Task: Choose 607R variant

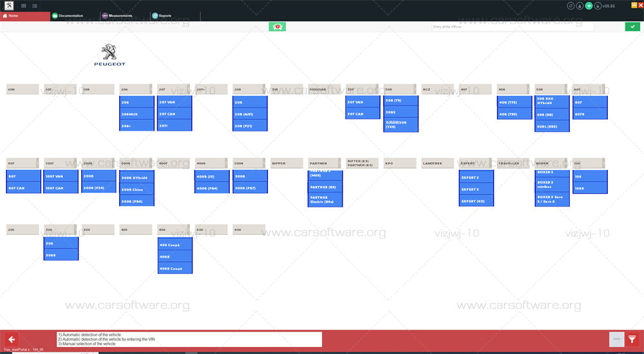Action: pos(590,114)
